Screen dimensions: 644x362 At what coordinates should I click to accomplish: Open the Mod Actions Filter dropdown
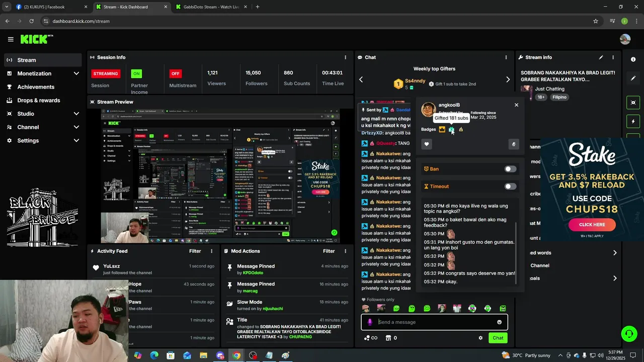click(x=329, y=251)
